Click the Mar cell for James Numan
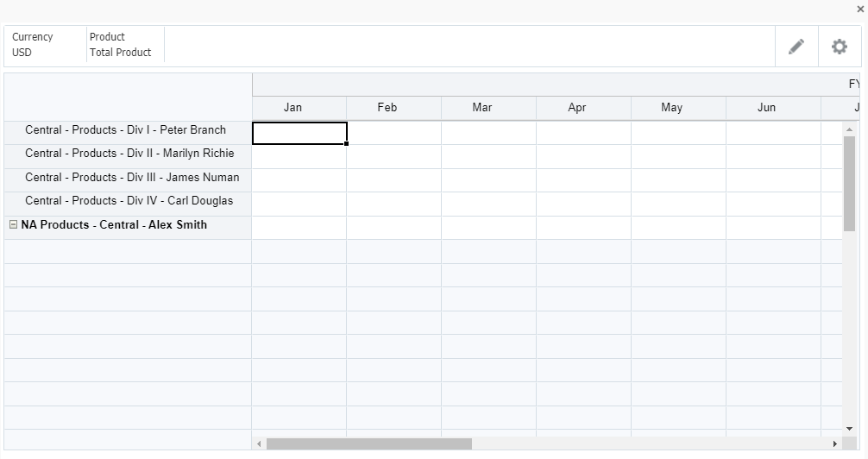 coord(489,180)
